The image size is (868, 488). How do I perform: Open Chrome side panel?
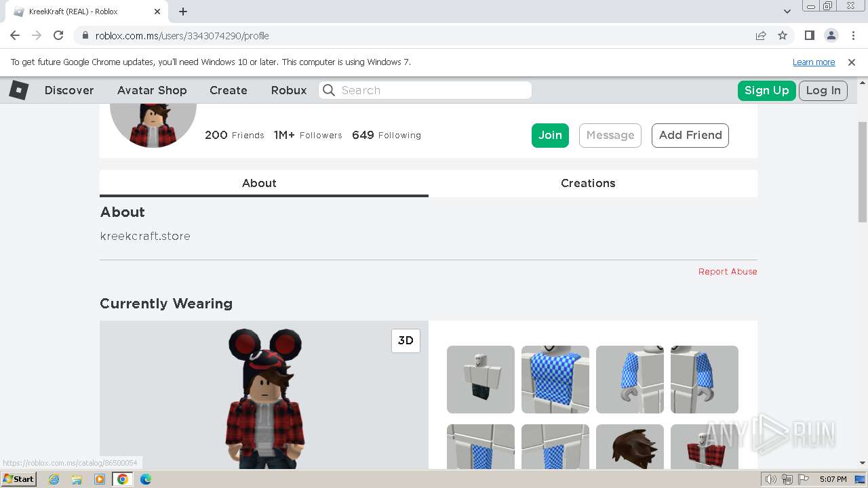(x=809, y=35)
